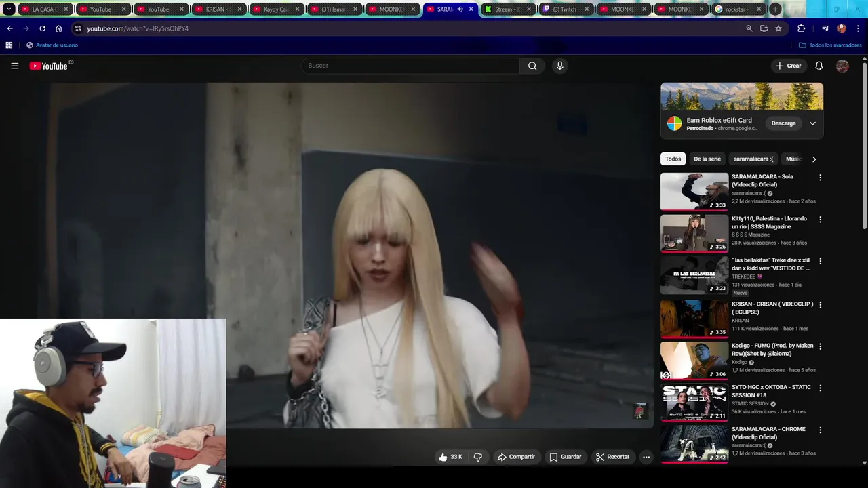The width and height of the screenshot is (868, 488).
Task: Open options for SARAMALACARA - Sola video
Action: click(x=820, y=178)
